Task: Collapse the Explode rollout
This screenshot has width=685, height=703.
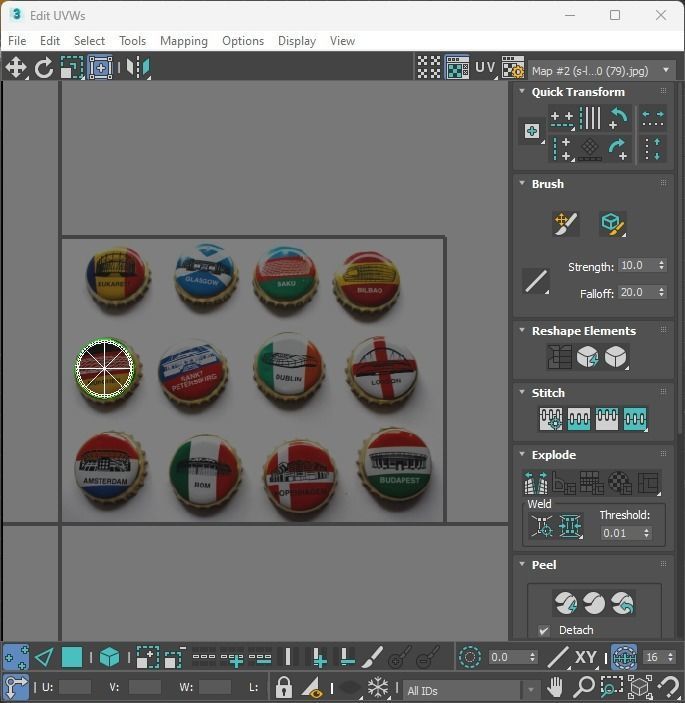Action: (522, 454)
